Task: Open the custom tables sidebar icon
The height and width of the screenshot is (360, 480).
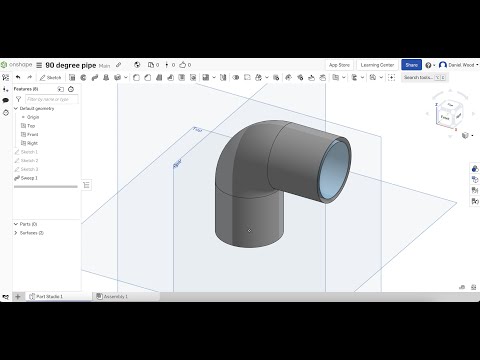Action: click(6, 113)
